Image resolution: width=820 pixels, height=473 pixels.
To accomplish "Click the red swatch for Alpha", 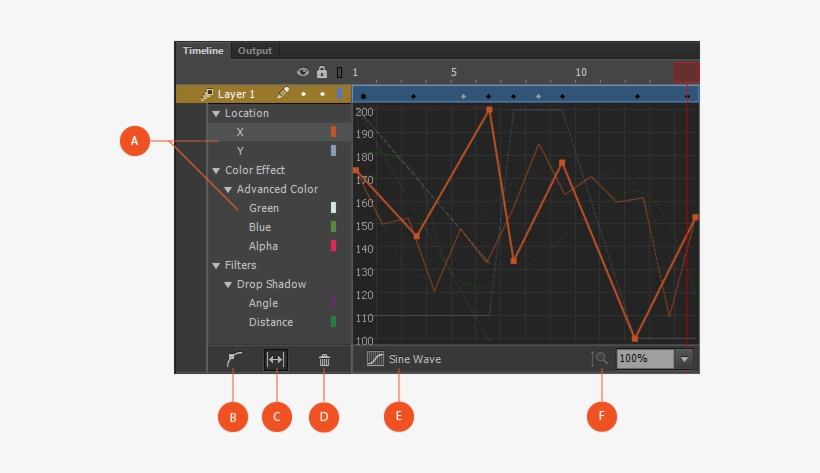I will point(333,246).
